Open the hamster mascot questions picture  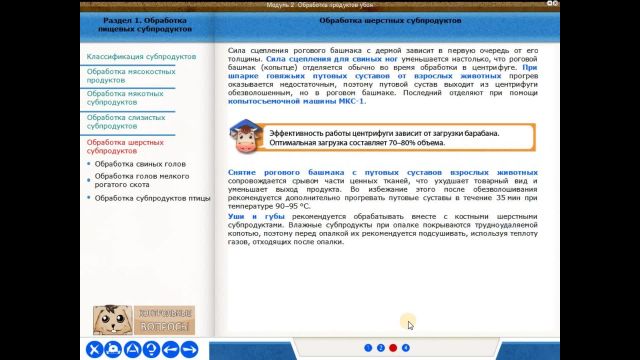pyautogui.click(x=113, y=320)
